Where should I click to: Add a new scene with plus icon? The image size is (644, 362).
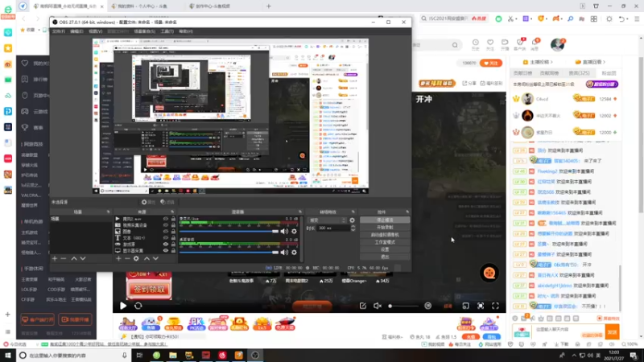pyautogui.click(x=55, y=258)
